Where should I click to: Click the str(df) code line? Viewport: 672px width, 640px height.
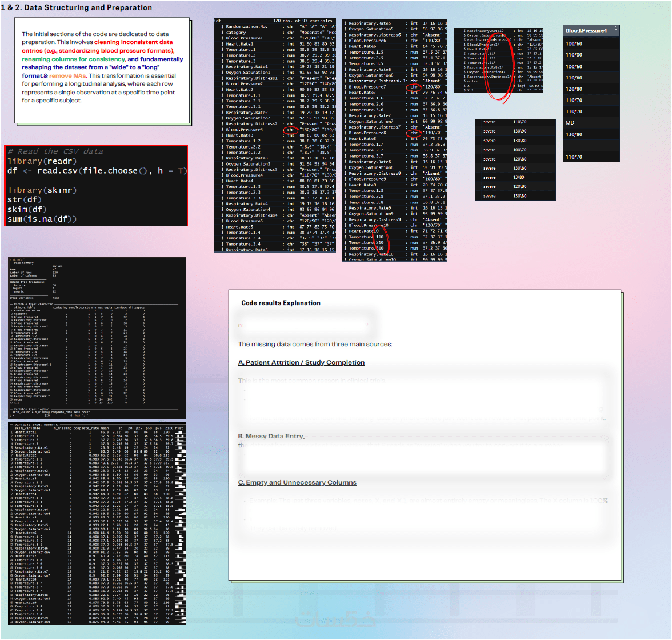click(25, 199)
